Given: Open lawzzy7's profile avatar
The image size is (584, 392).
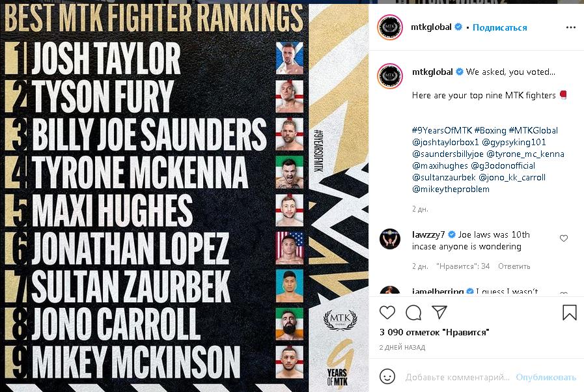Looking at the screenshot, I should 390,238.
